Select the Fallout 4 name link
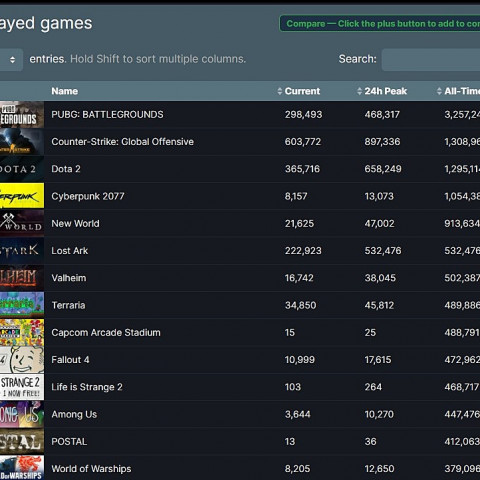 tap(70, 360)
